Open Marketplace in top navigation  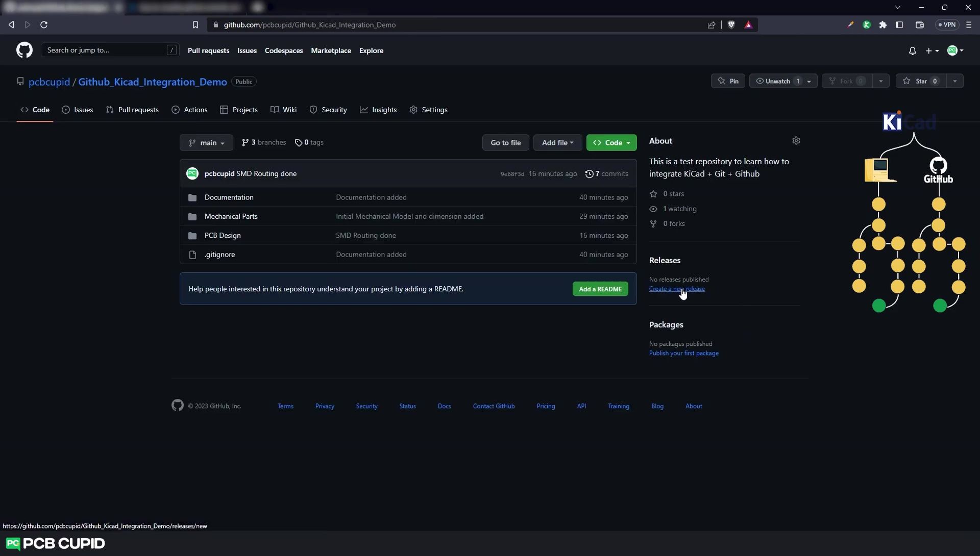(x=331, y=50)
